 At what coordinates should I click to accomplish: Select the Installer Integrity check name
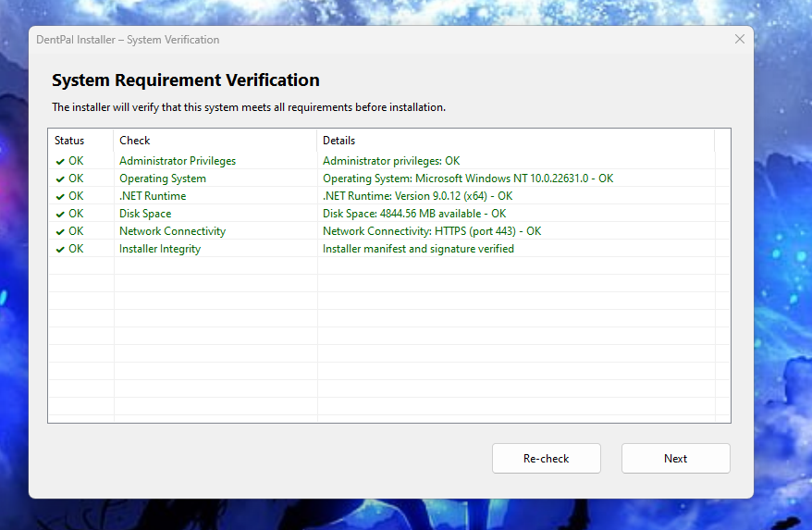(x=160, y=249)
